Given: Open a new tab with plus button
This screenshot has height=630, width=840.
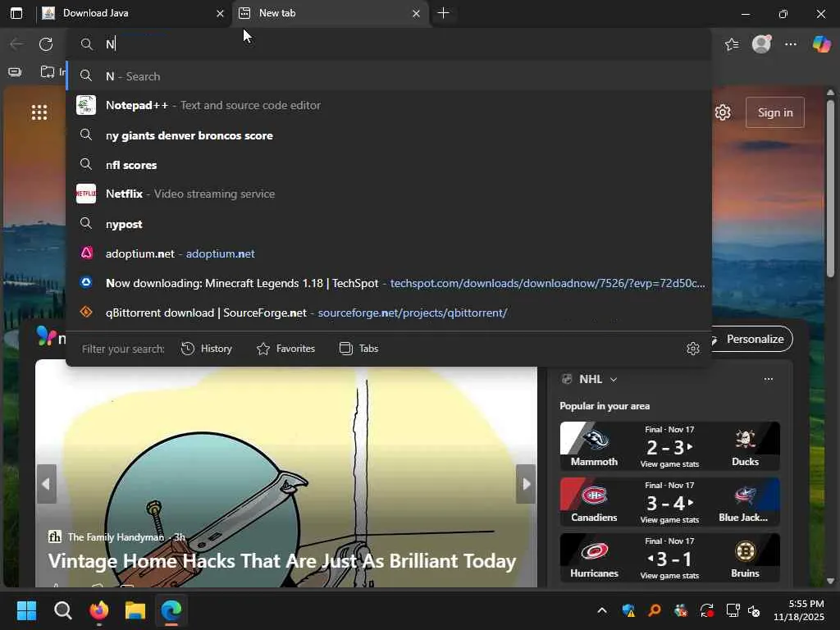Looking at the screenshot, I should point(443,13).
